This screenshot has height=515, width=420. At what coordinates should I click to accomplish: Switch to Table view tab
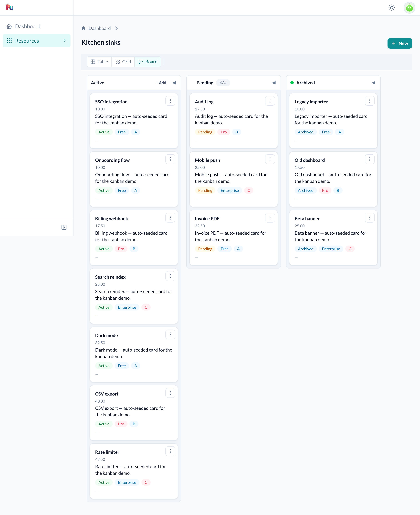(x=99, y=62)
